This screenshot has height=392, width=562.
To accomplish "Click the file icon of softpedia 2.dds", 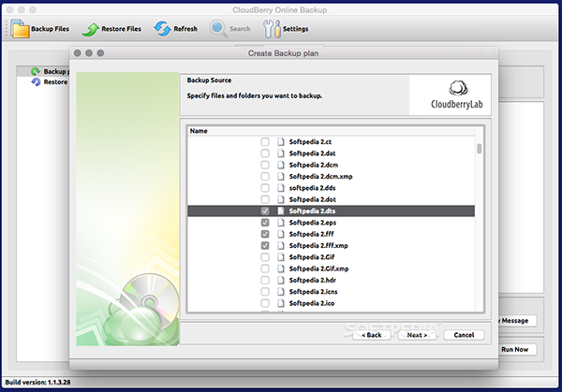I will click(281, 188).
